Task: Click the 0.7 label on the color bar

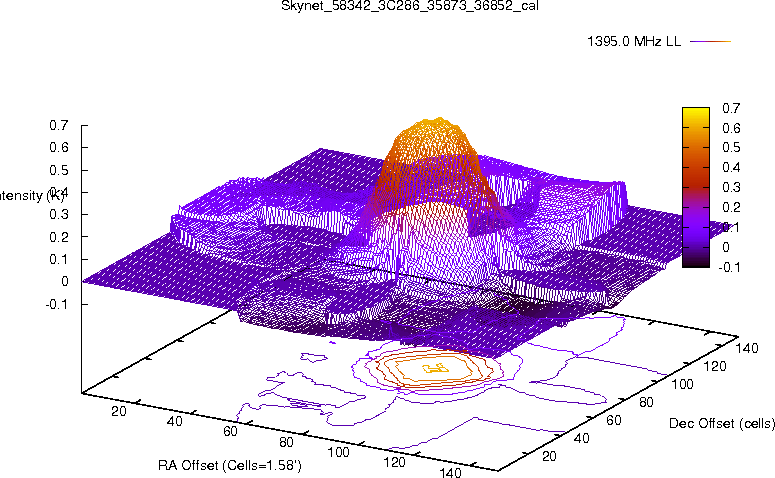Action: coord(731,108)
